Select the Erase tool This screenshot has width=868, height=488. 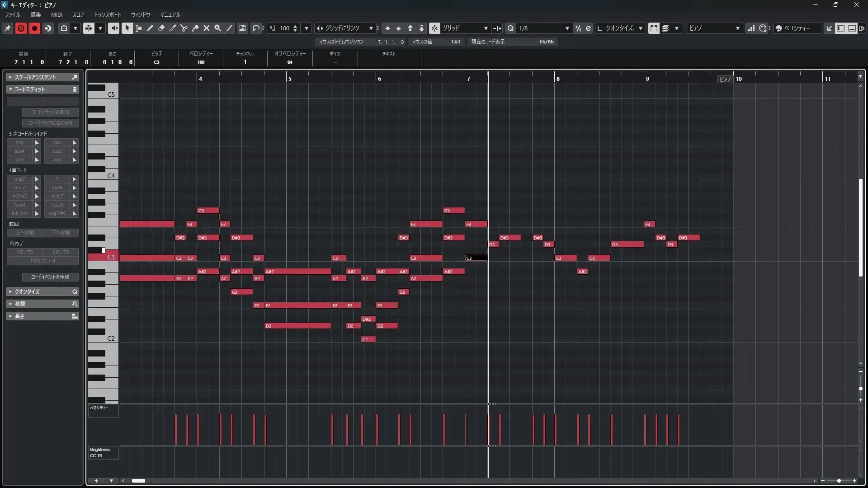click(x=161, y=28)
